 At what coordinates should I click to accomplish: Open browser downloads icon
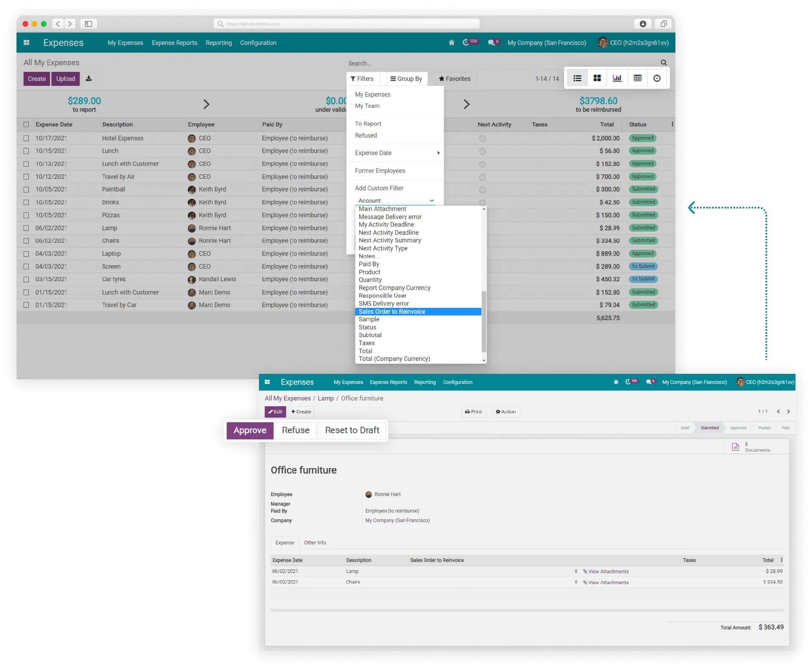click(643, 24)
